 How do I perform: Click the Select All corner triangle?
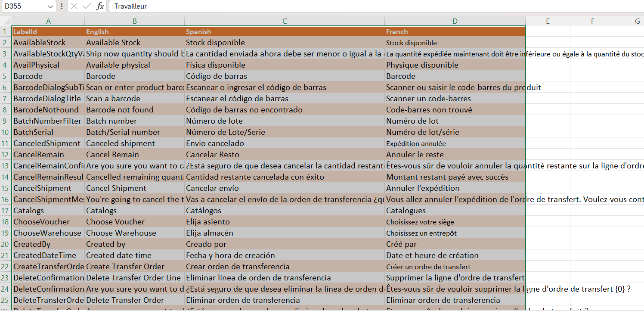pos(6,21)
